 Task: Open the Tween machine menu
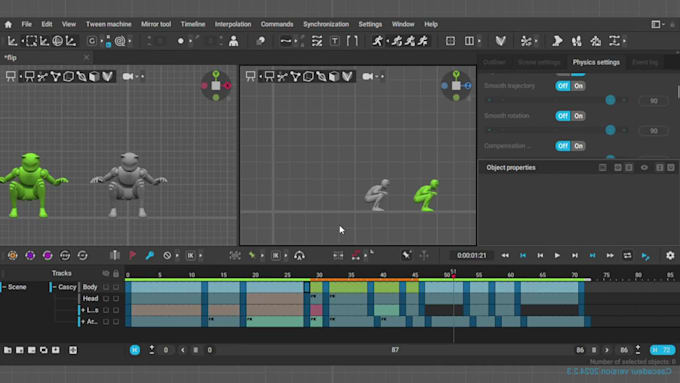point(108,24)
